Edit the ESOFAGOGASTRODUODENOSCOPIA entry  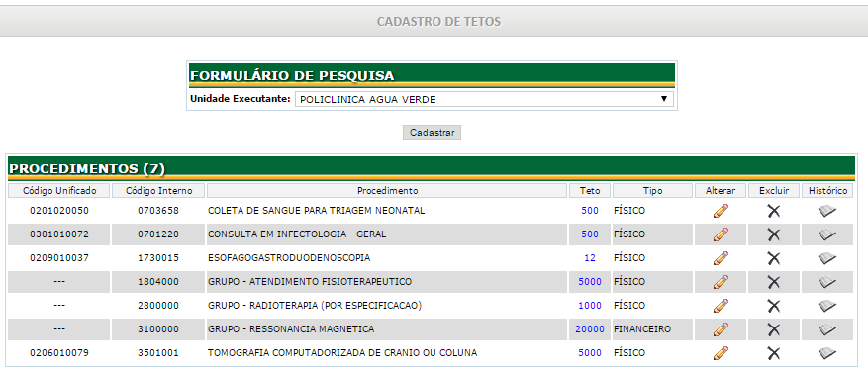pos(721,258)
